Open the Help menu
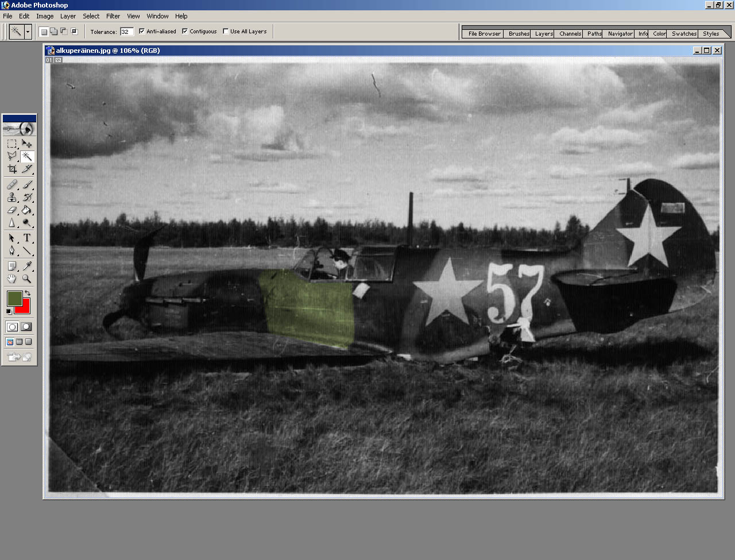The width and height of the screenshot is (735, 560). click(181, 16)
